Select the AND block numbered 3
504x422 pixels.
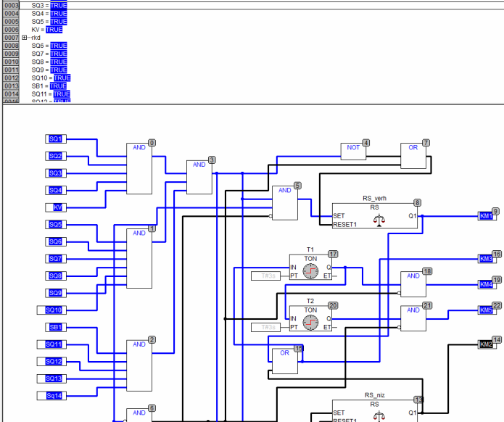pyautogui.click(x=199, y=177)
